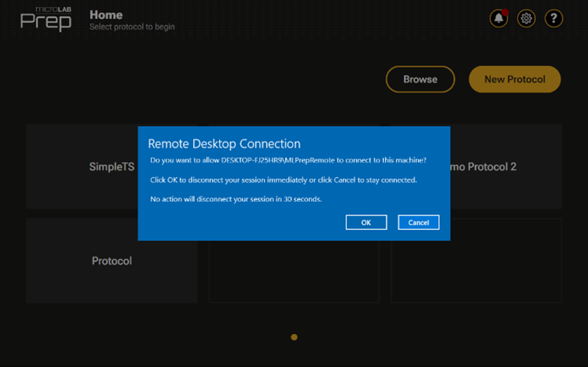The height and width of the screenshot is (367, 588).
Task: Open the settings gear icon
Action: (x=526, y=18)
